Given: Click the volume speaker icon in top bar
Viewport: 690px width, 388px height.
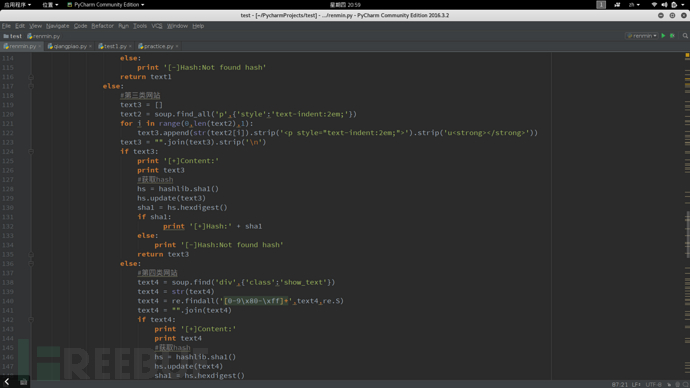Looking at the screenshot, I should pos(664,4).
